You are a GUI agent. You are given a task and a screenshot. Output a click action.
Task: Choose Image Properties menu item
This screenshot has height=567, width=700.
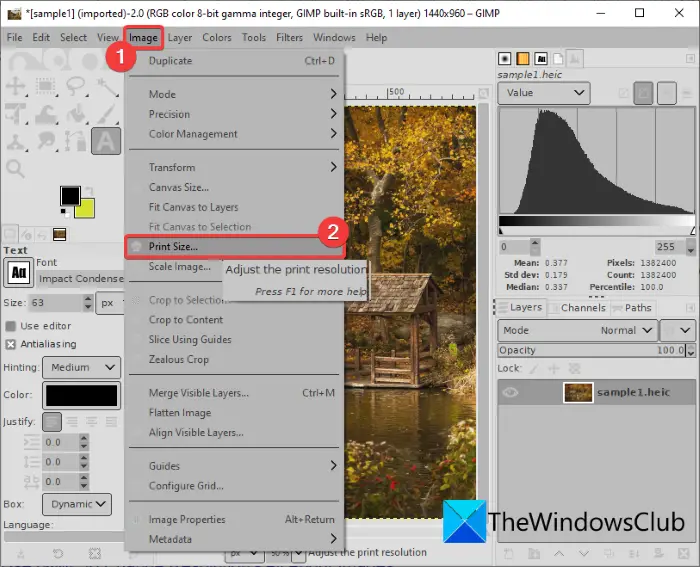point(234,520)
